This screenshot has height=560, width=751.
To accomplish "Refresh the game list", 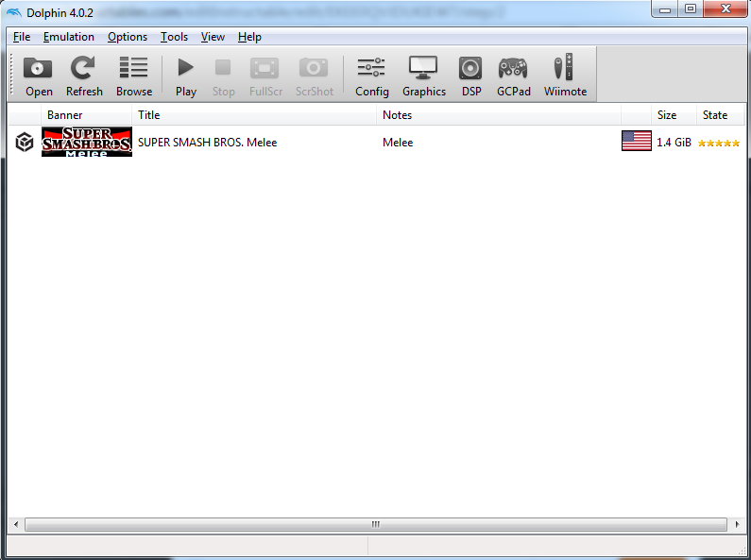I will pyautogui.click(x=84, y=76).
